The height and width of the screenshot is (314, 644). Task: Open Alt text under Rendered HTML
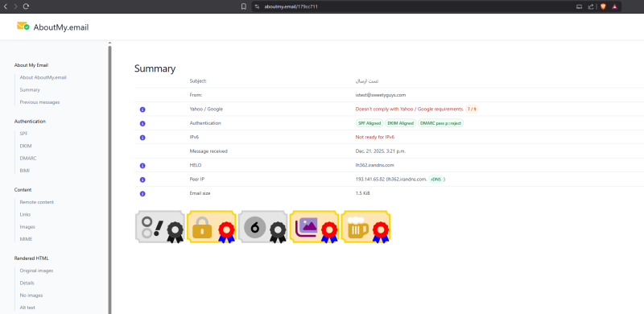point(28,308)
